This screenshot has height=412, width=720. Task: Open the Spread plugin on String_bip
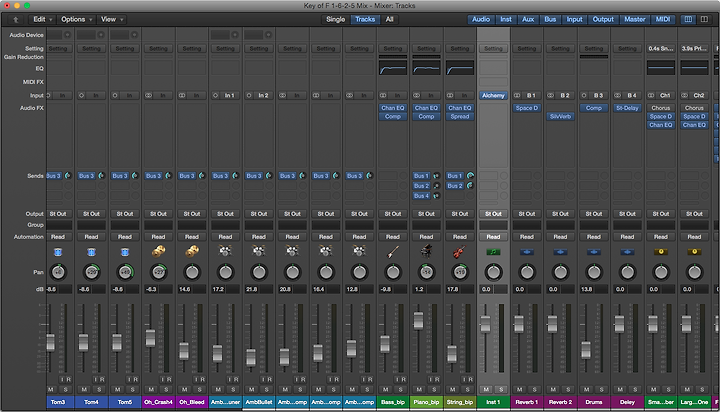(460, 116)
